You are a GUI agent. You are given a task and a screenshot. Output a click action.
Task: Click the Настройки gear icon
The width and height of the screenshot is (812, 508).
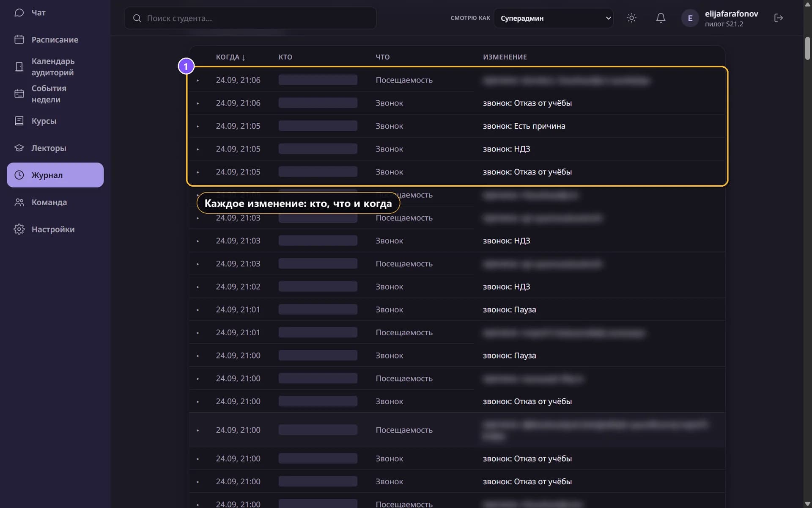tap(19, 229)
